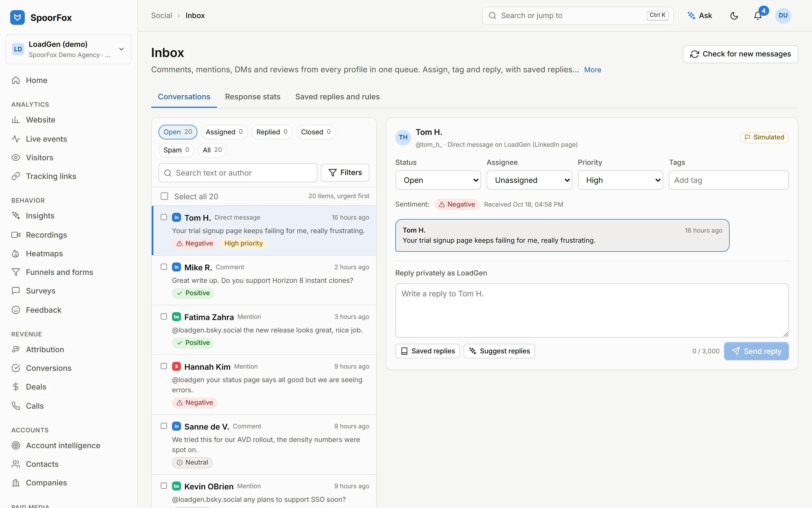This screenshot has width=812, height=508.
Task: Check the Tom H. conversation checkbox
Action: tap(164, 217)
